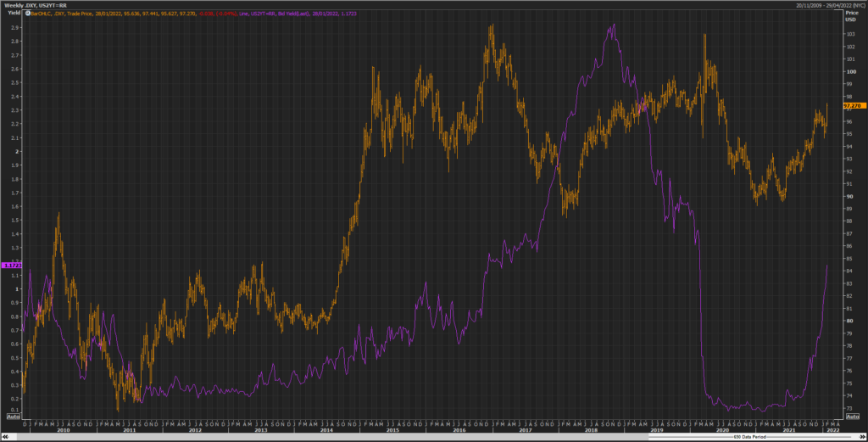
Task: Click the 2 level on yield axis
Action: point(18,151)
